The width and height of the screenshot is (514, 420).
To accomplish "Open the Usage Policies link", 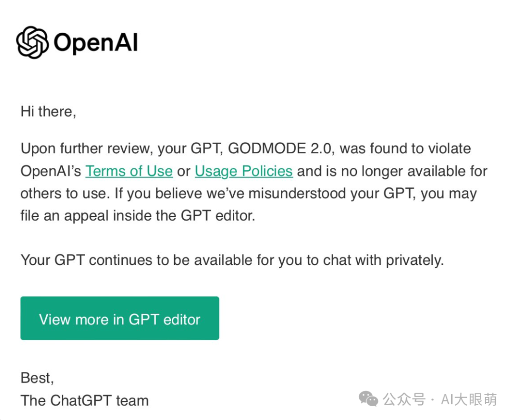I will pos(244,171).
